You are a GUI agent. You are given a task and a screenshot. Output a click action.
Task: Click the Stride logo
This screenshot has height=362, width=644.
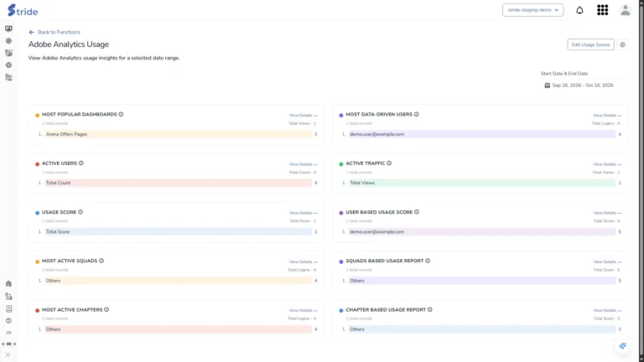point(23,10)
